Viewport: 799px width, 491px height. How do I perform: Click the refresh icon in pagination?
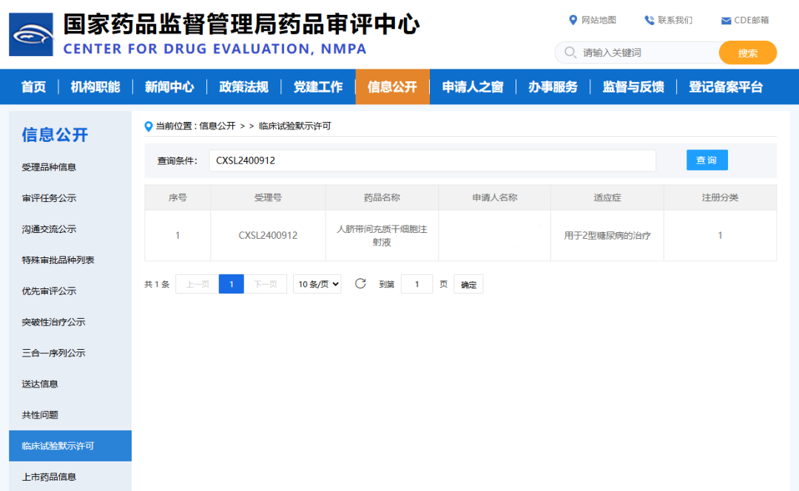tap(361, 284)
